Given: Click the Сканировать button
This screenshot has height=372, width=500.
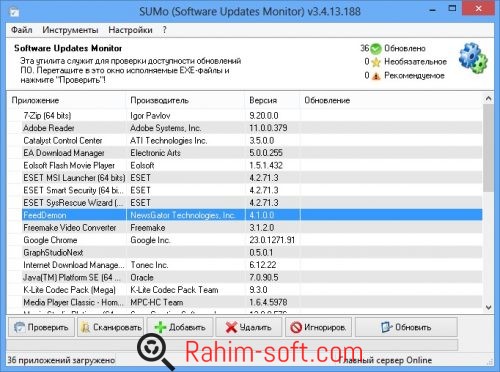Looking at the screenshot, I should [x=111, y=327].
